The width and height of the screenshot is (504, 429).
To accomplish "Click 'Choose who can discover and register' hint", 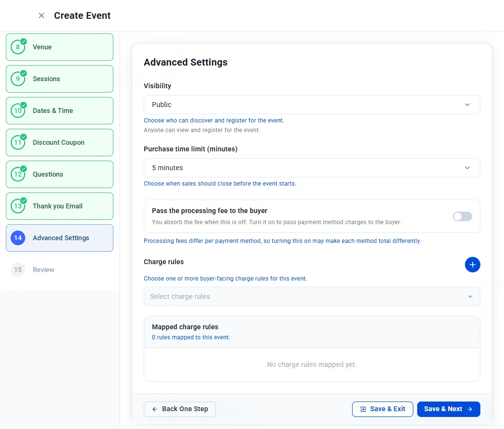I will tap(214, 121).
